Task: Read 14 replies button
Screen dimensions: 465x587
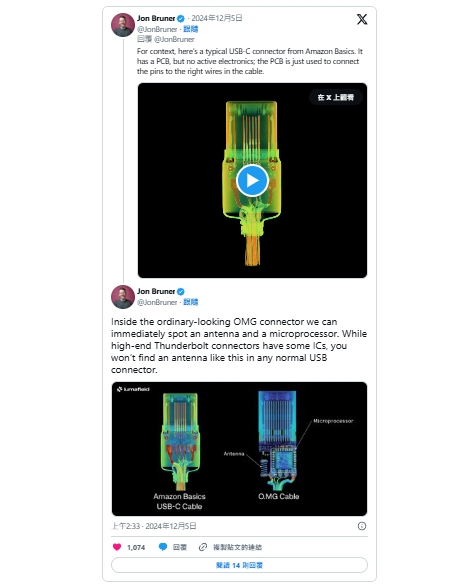Action: [x=239, y=565]
